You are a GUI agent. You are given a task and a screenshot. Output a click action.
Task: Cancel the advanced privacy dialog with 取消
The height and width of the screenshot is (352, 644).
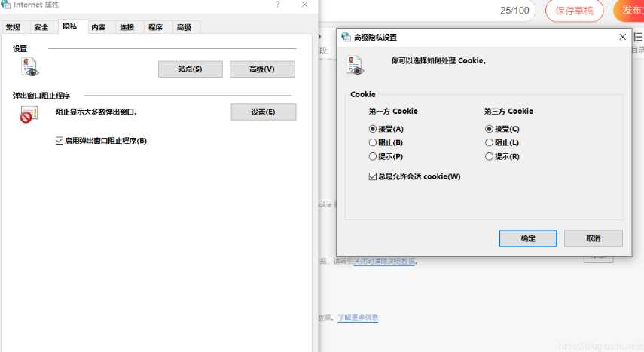tap(593, 238)
